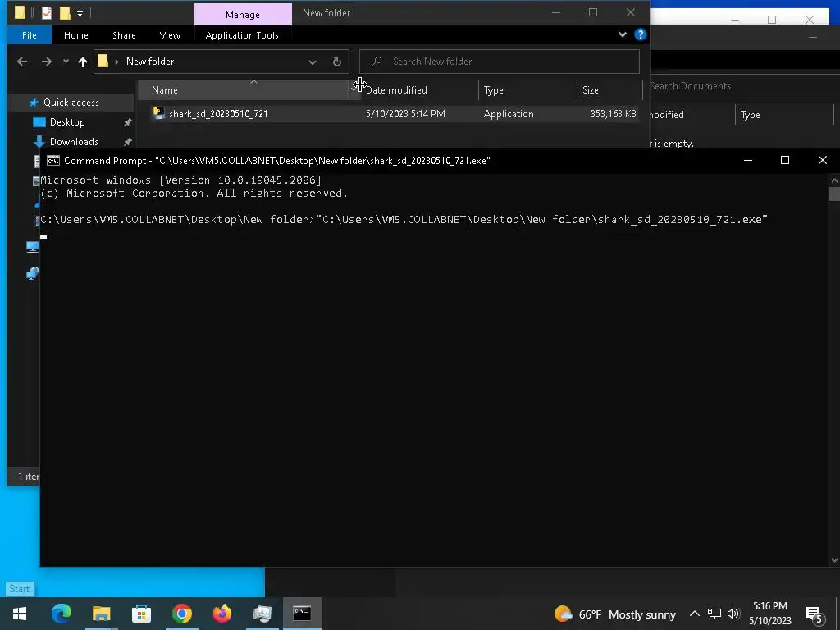
Task: Select the Application Tools tab
Action: [242, 35]
